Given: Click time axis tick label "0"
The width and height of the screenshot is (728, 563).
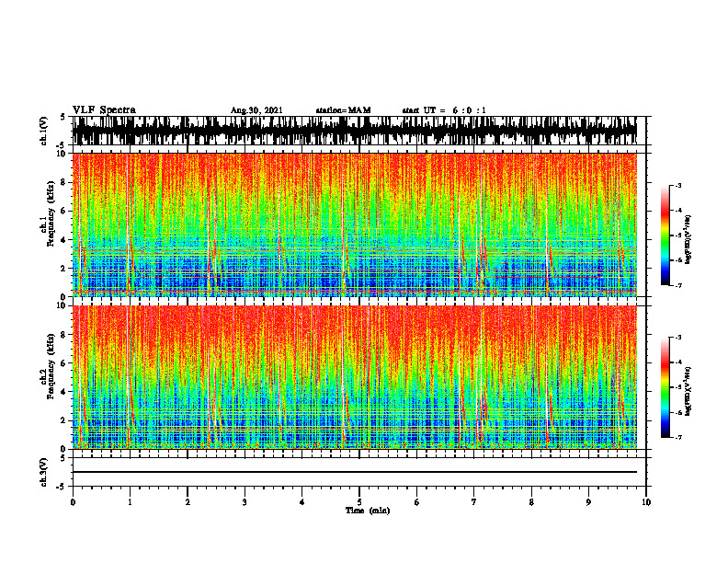Looking at the screenshot, I should pos(73,502).
